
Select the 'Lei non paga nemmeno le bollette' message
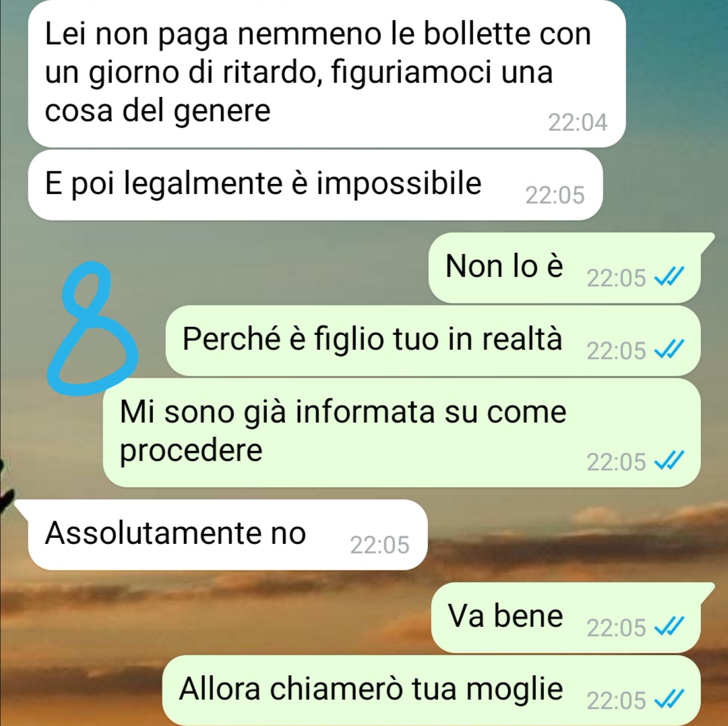pyautogui.click(x=327, y=73)
